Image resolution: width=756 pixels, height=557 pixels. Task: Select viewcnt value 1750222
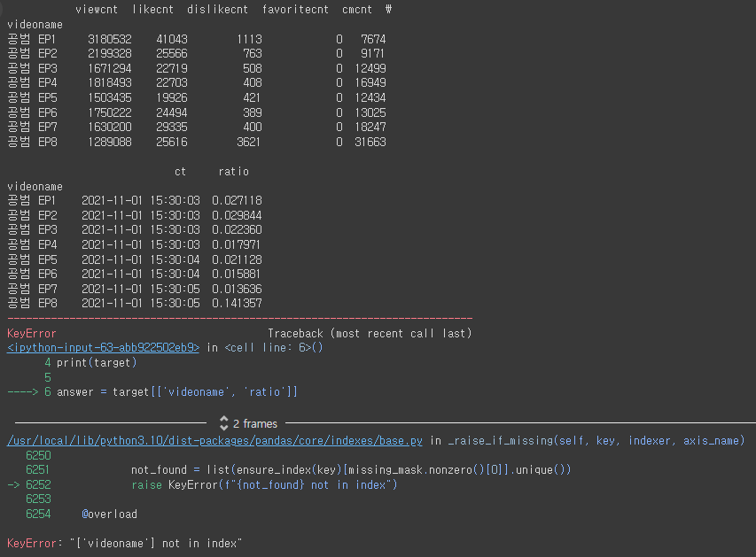(109, 112)
